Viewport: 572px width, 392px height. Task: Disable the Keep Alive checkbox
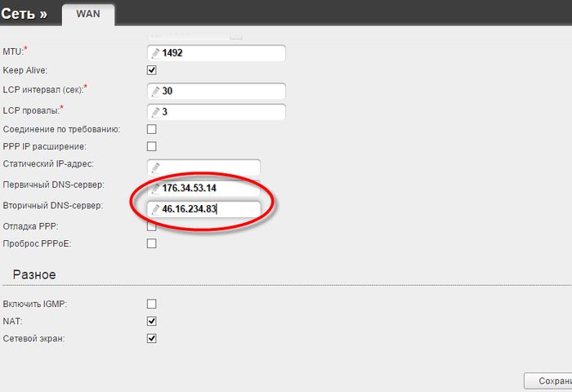151,71
